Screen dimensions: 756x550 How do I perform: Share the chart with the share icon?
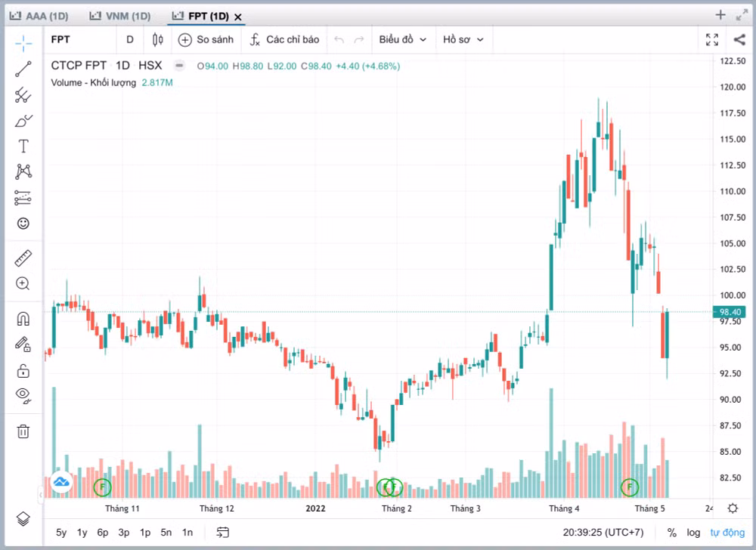(x=739, y=39)
